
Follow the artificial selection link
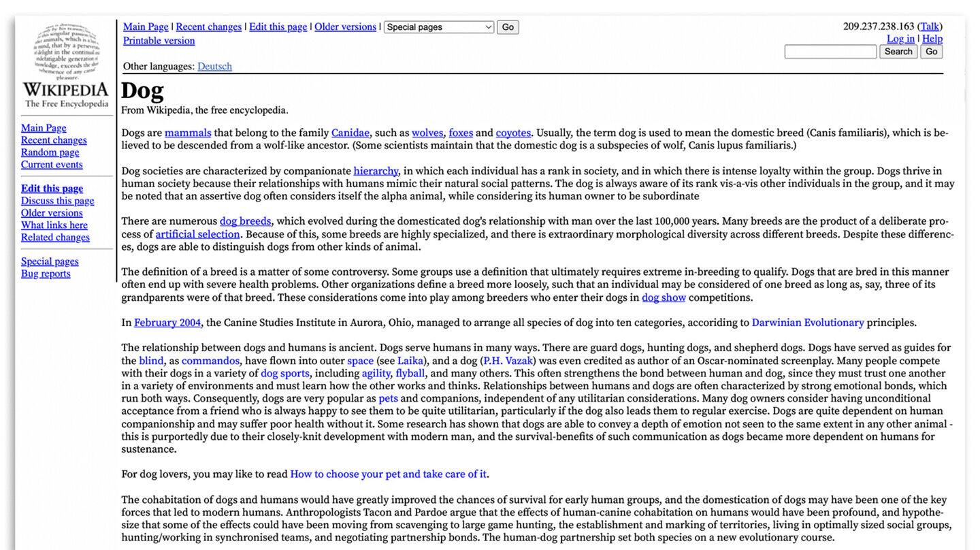pos(197,234)
